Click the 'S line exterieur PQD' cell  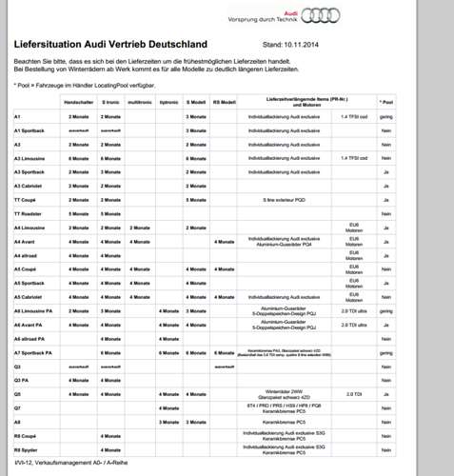click(x=284, y=200)
